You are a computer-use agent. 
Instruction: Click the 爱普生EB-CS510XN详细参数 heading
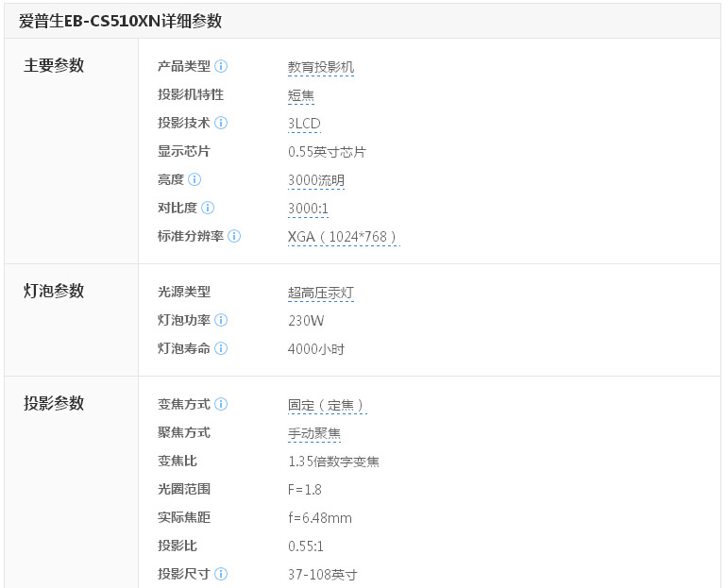pos(120,21)
